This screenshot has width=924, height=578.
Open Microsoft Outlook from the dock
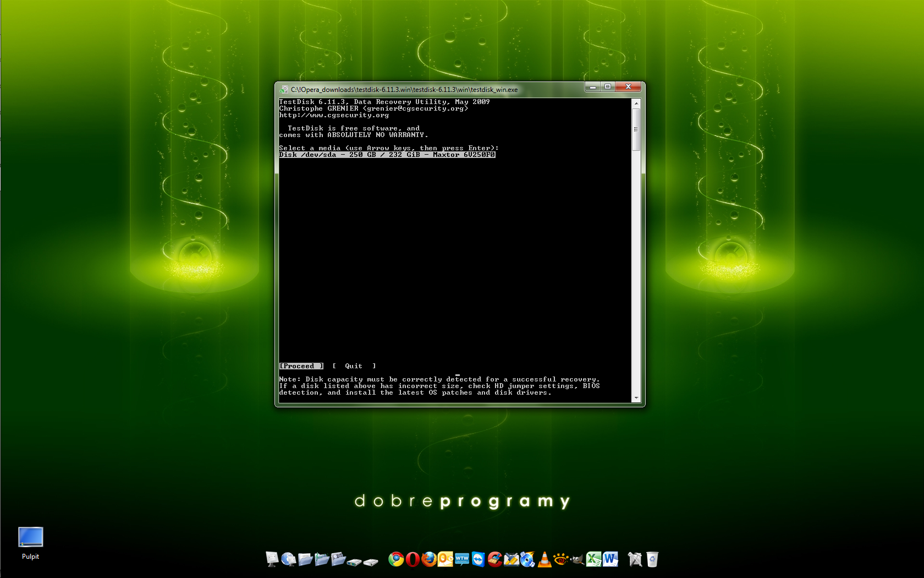pyautogui.click(x=446, y=559)
